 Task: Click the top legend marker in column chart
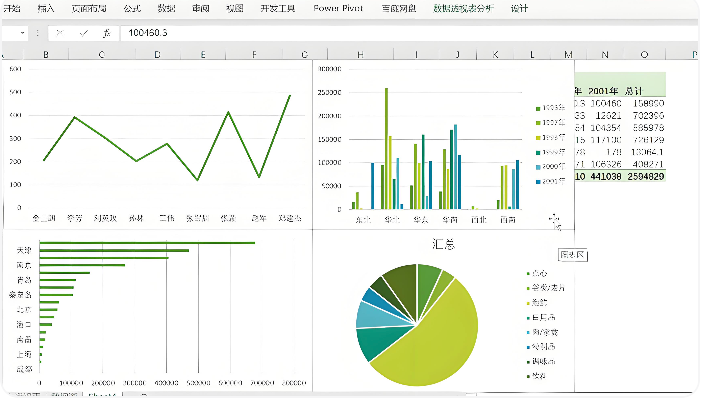[x=538, y=107]
